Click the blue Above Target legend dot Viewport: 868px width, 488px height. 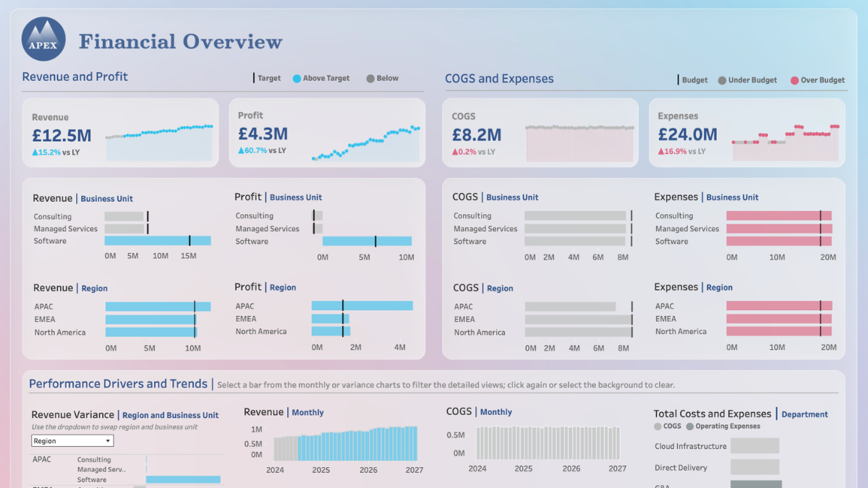point(297,78)
